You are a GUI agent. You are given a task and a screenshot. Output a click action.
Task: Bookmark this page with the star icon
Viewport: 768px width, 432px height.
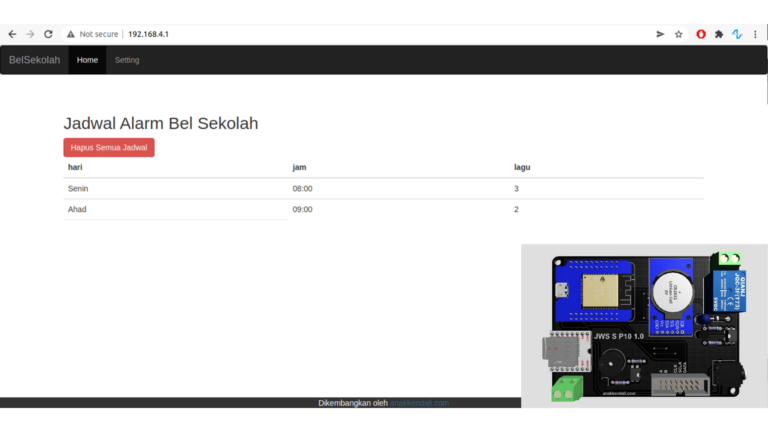(x=679, y=34)
